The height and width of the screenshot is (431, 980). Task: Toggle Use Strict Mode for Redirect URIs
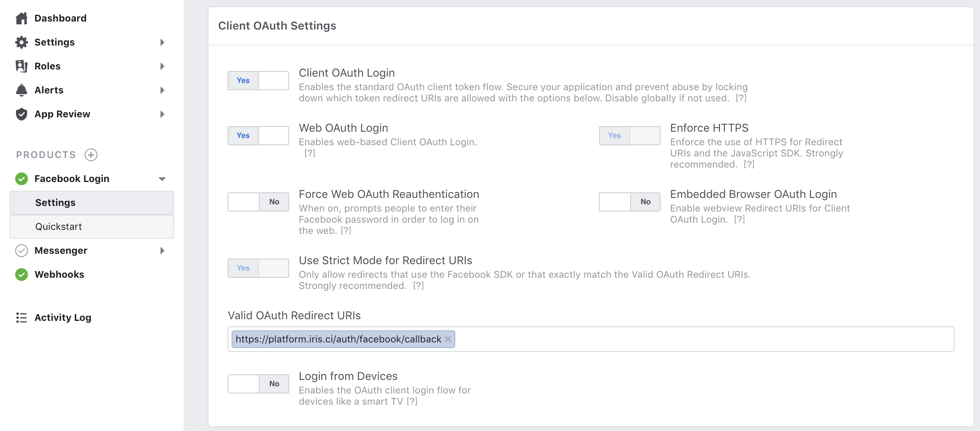coord(258,268)
